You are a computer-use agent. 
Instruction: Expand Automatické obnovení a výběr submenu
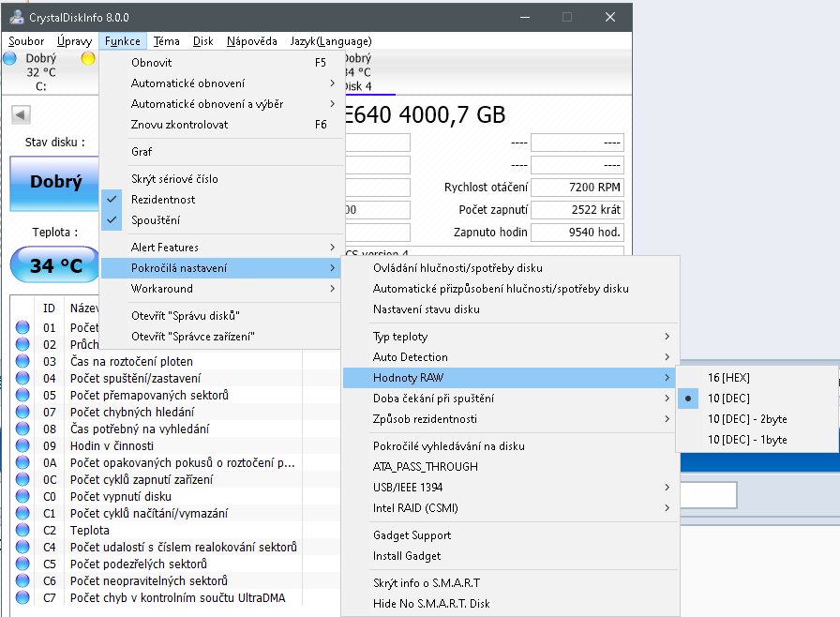click(220, 104)
